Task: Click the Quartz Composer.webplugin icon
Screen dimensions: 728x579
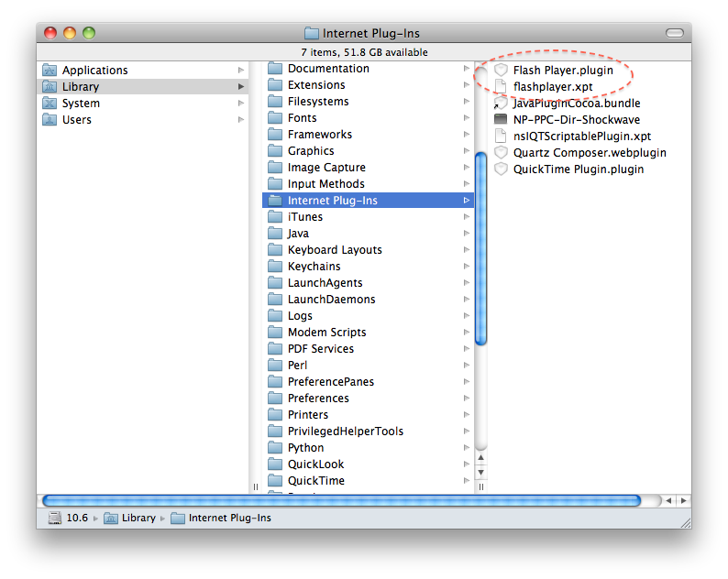Action: (501, 152)
